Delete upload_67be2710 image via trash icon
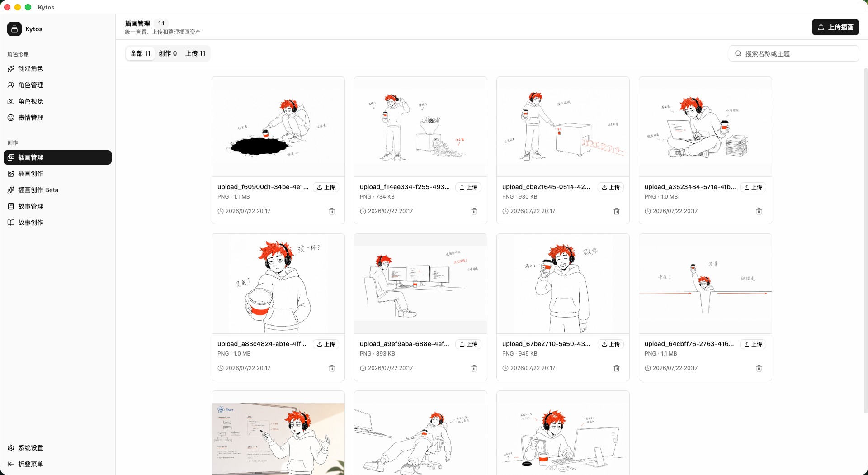The width and height of the screenshot is (868, 475). (617, 368)
